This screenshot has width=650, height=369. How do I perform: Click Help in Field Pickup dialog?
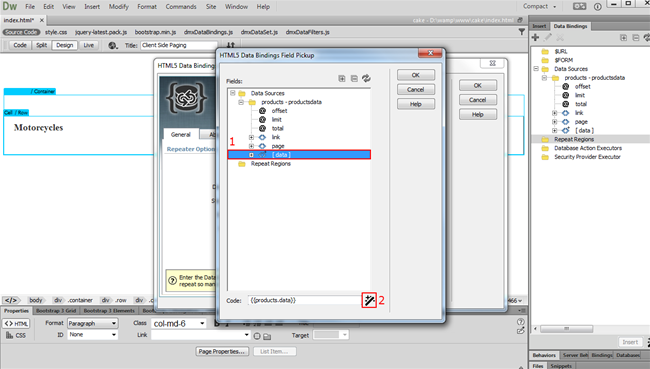(x=416, y=104)
